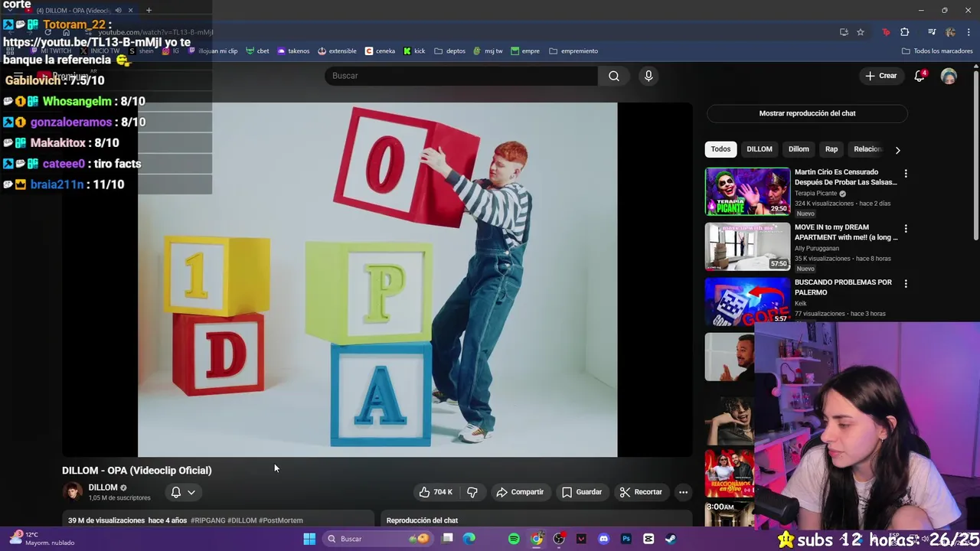Click the Compartir button
The image size is (980, 551).
tap(520, 492)
